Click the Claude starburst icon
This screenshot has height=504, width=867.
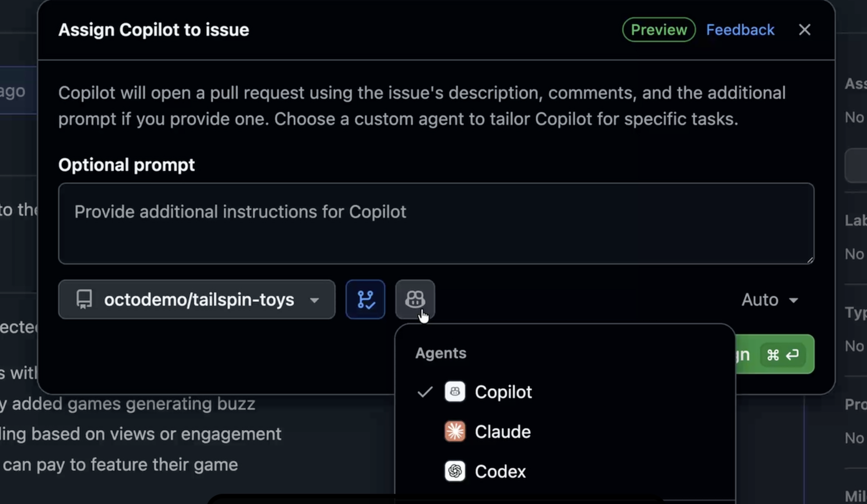(x=455, y=431)
